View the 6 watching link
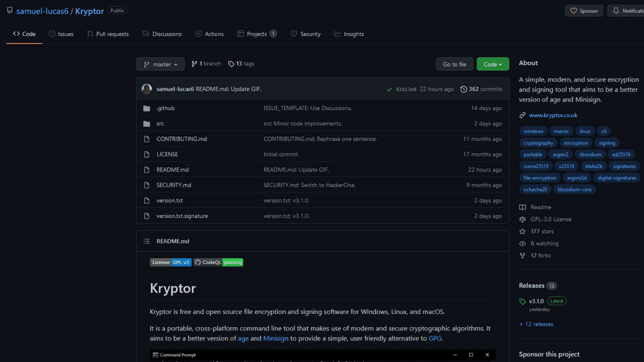The width and height of the screenshot is (644, 362). [539, 243]
